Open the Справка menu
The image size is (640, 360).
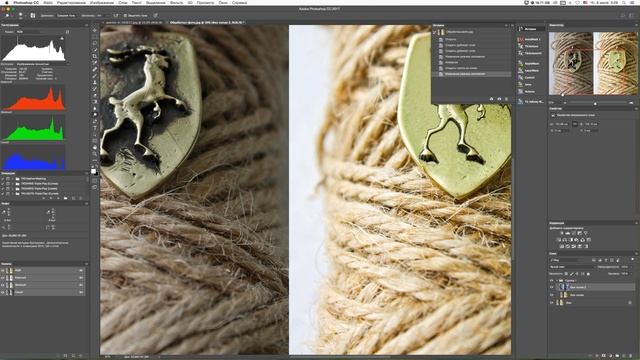[239, 2]
